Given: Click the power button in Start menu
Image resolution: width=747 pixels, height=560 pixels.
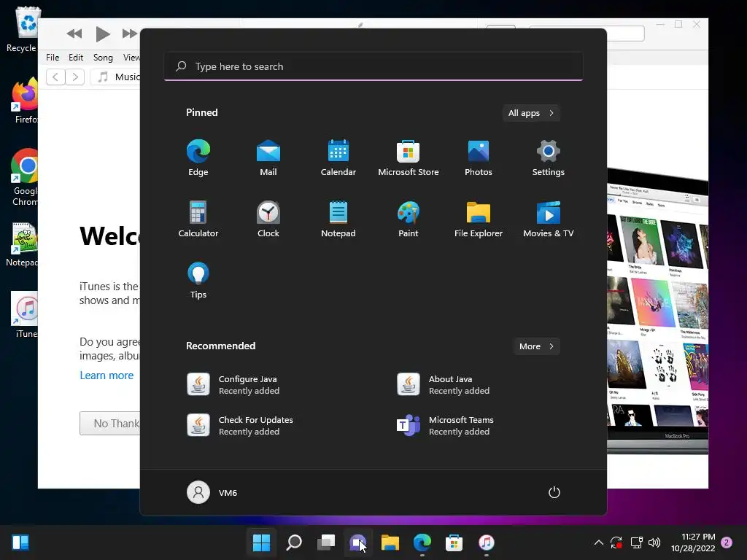Looking at the screenshot, I should [554, 492].
